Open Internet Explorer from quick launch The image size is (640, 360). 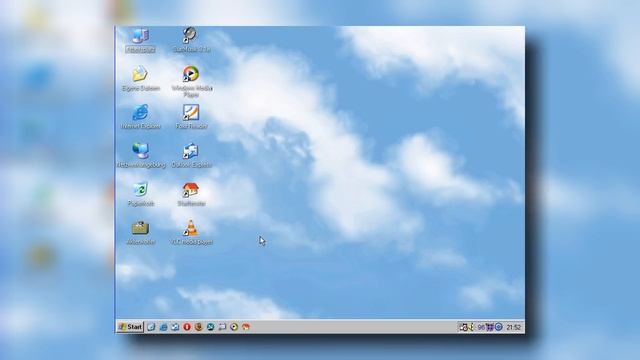pos(163,327)
